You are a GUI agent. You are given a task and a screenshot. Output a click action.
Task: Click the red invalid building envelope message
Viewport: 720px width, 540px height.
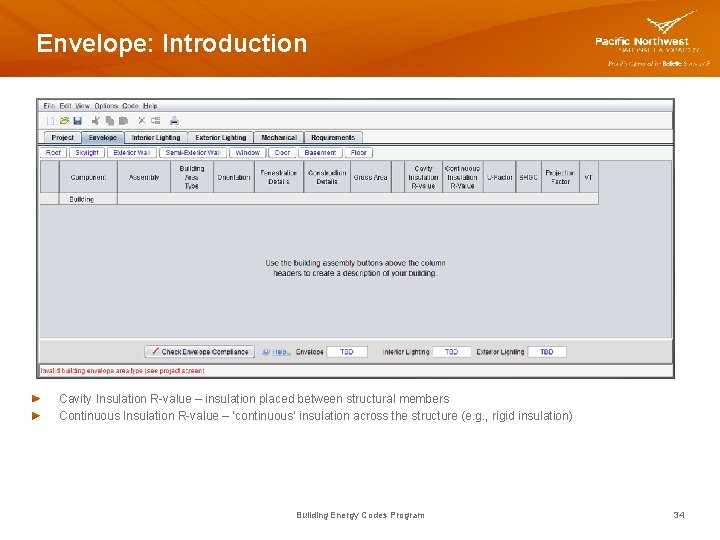[x=123, y=371]
